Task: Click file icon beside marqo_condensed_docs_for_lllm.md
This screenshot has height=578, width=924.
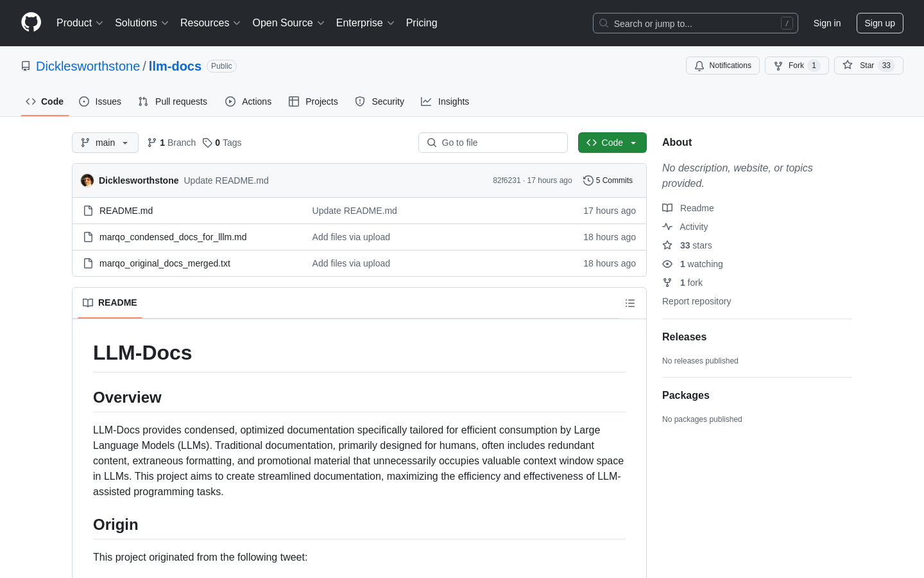Action: tap(89, 237)
